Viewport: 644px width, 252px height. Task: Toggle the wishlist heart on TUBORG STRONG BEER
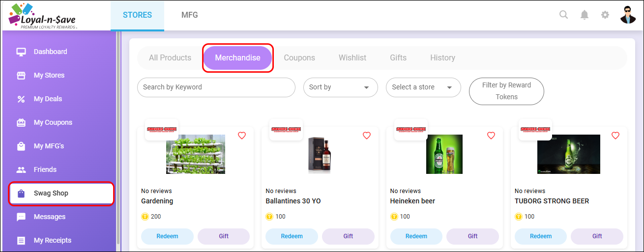pyautogui.click(x=615, y=136)
